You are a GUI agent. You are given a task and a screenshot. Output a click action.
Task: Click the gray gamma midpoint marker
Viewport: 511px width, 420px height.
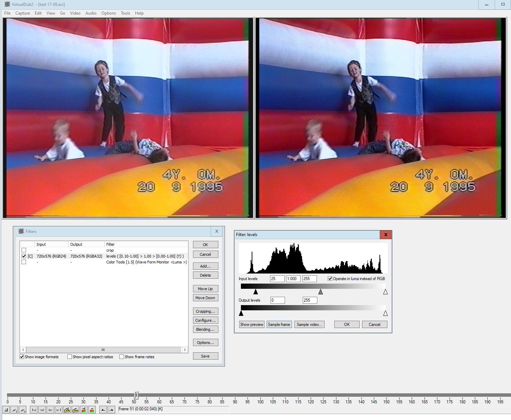321,292
